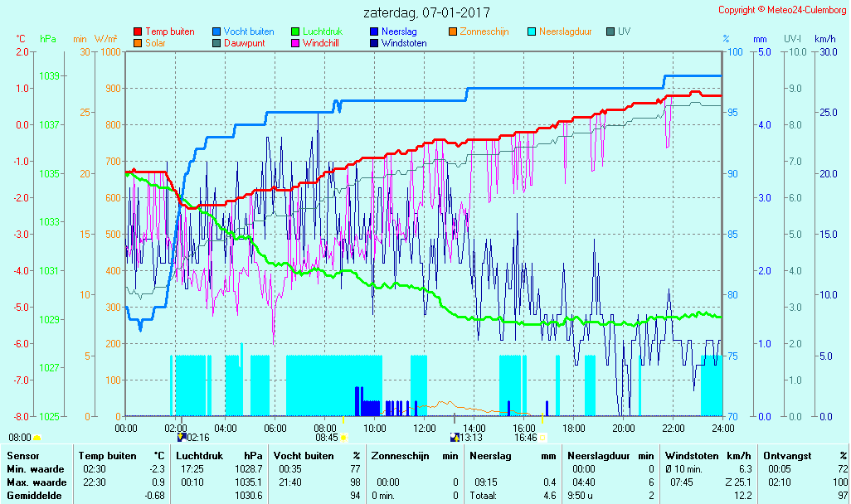This screenshot has height=504, width=851.
Task: Click the magenta Windchill legend square
Action: click(x=295, y=43)
